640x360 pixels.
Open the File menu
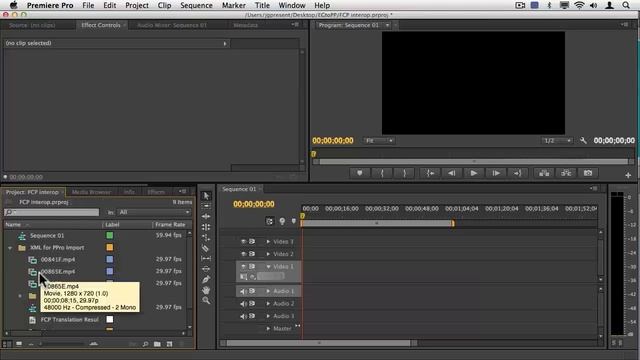pos(88,5)
